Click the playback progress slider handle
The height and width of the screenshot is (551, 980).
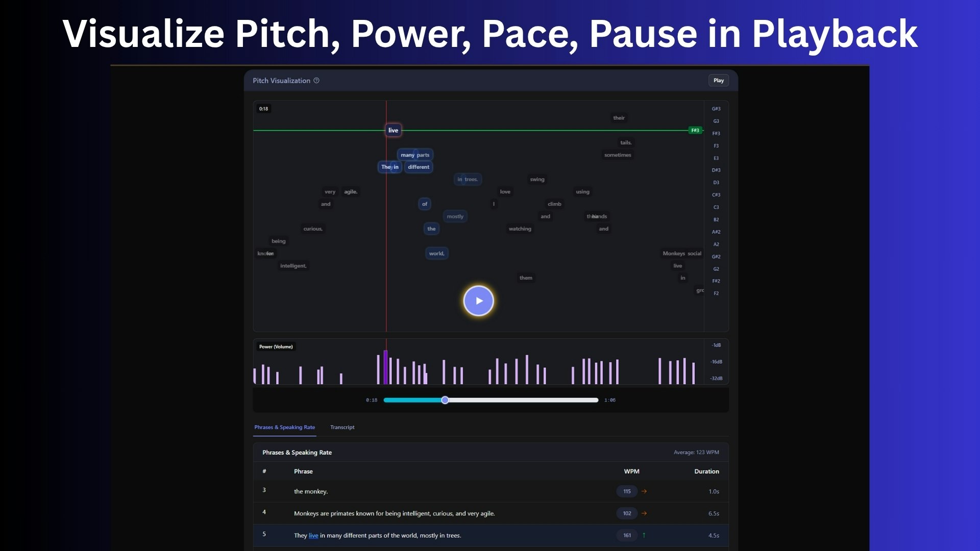click(x=445, y=400)
